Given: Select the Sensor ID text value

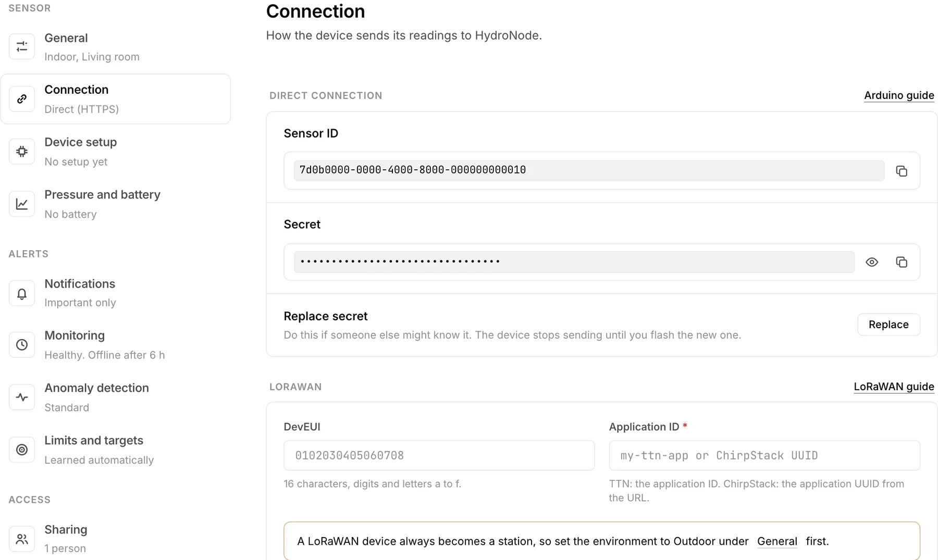Looking at the screenshot, I should coord(412,170).
